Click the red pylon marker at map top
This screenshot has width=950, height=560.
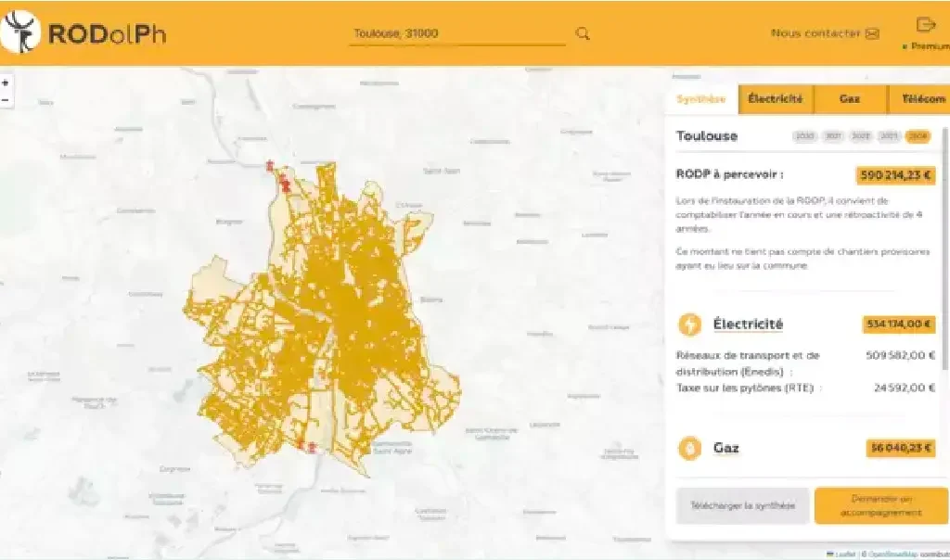269,166
